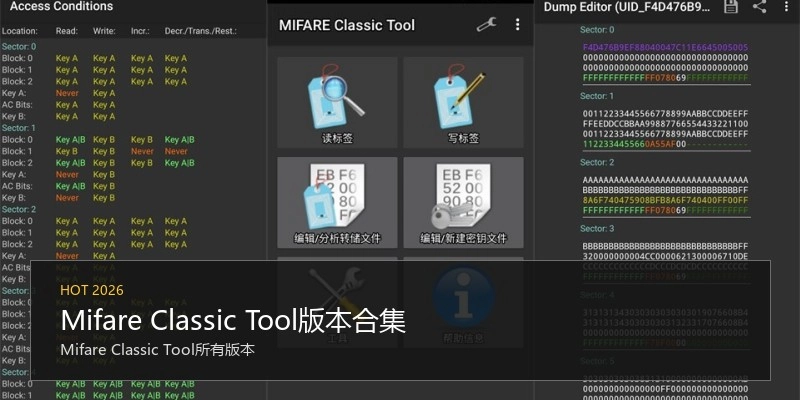Click the Location: column header
800x400 pixels.
tap(19, 31)
